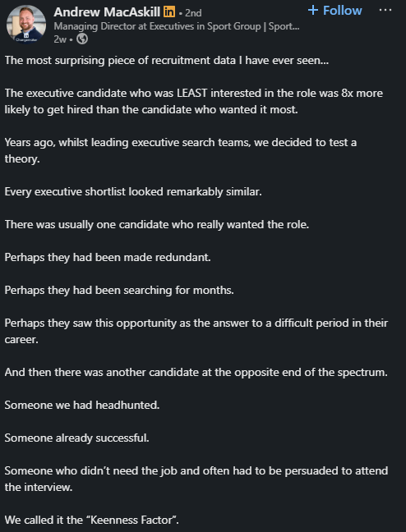406x532 pixels.
Task: Click the globe public visibility icon
Action: (82, 39)
